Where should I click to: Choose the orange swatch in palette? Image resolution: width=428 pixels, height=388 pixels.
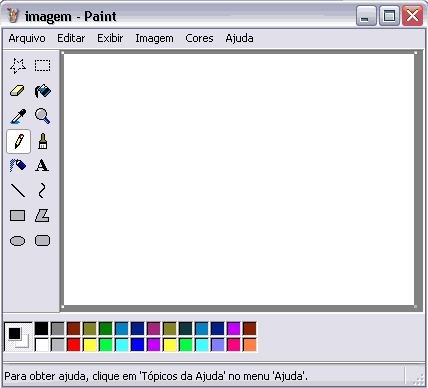pos(250,345)
